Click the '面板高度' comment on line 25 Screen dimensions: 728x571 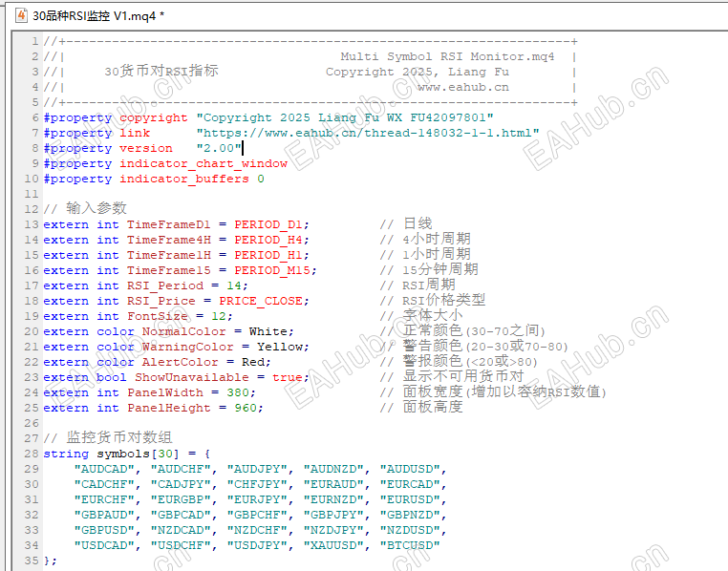(433, 408)
